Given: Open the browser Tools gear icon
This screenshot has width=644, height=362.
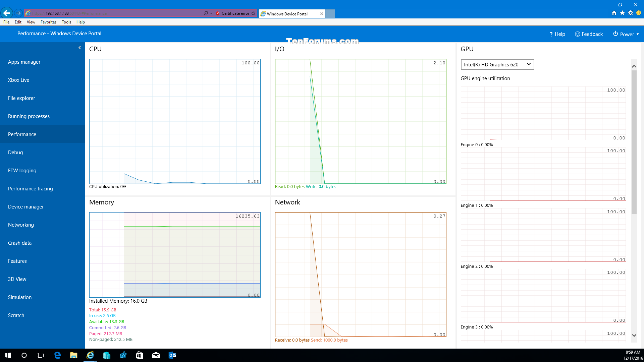Looking at the screenshot, I should [631, 13].
